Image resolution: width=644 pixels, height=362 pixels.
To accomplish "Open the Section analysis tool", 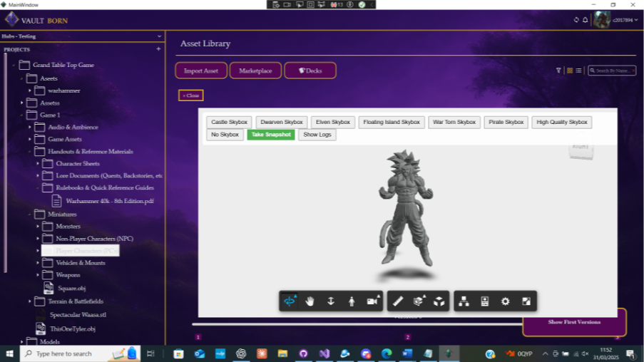I will 419,301.
